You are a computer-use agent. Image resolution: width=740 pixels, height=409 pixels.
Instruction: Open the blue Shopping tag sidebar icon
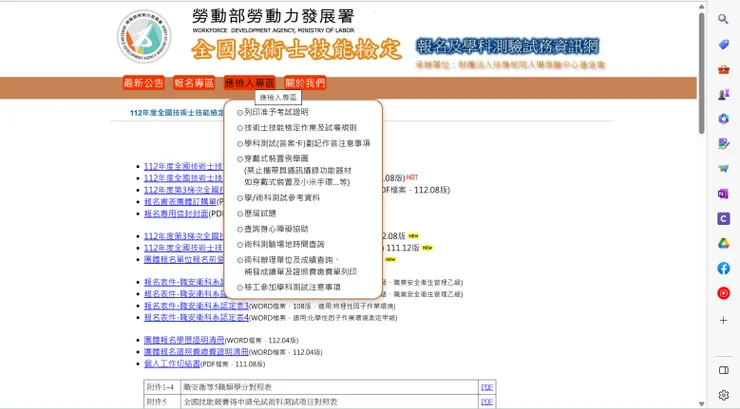[723, 44]
